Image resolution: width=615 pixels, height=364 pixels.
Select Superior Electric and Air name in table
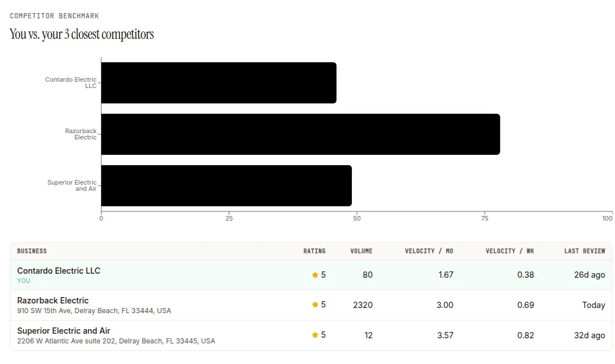click(x=64, y=331)
